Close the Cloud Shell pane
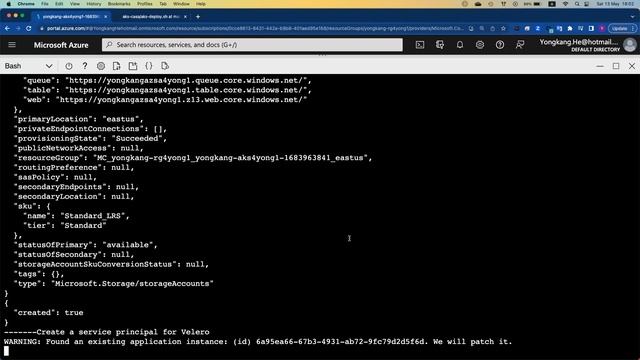 coord(632,66)
